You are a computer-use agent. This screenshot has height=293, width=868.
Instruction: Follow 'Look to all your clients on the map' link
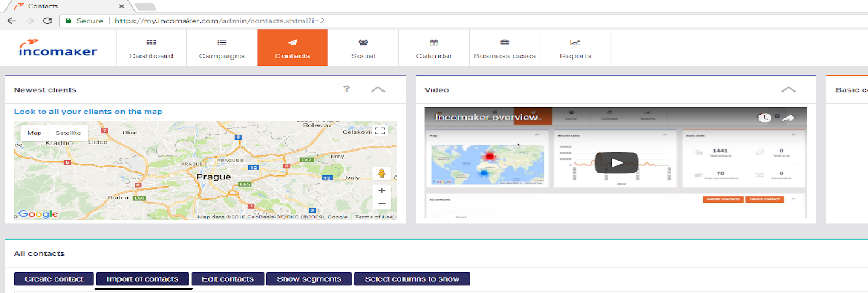88,112
